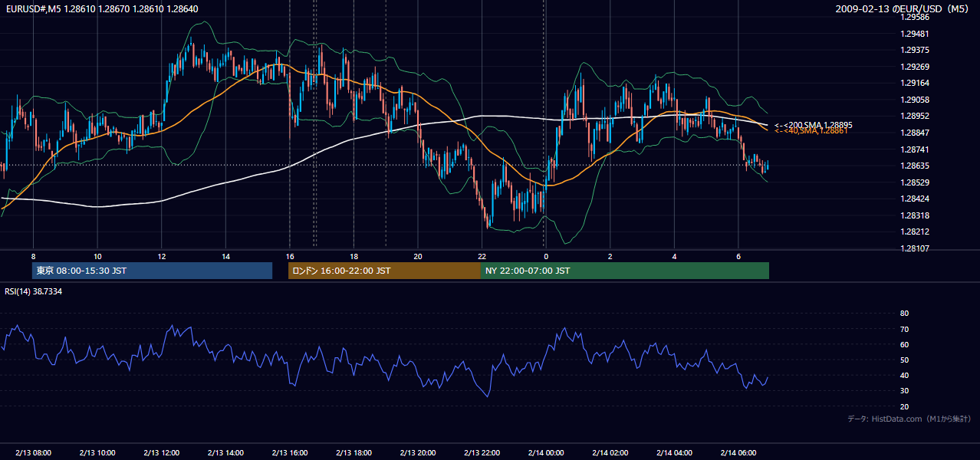
Task: Click price axis label 1.29058
Action: (x=914, y=100)
